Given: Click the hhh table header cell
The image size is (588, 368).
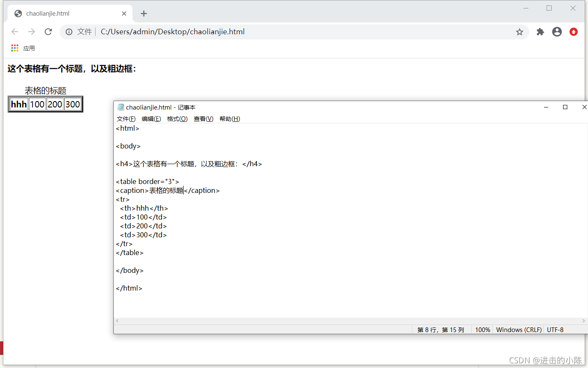Looking at the screenshot, I should [x=19, y=104].
